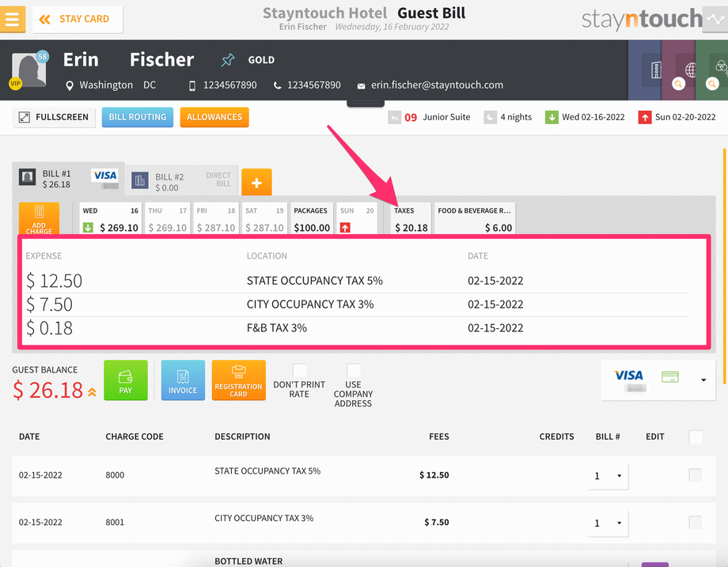Select Bill #2 Direct Bill tab
The image size is (728, 567).
coord(181,181)
